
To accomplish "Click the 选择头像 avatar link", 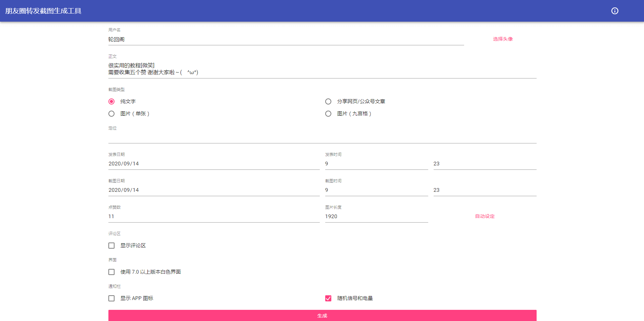I will coord(503,39).
